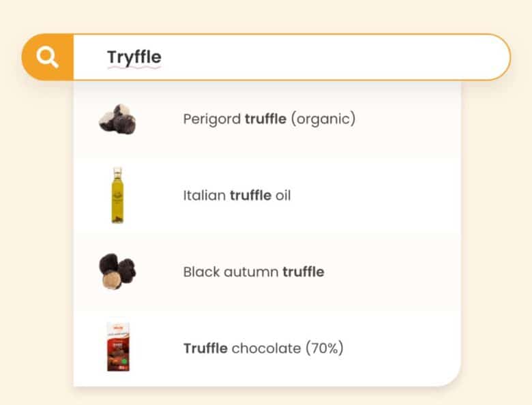Viewport: 532px width, 405px height.
Task: Click the (70%) text in chocolate row
Action: (x=324, y=348)
